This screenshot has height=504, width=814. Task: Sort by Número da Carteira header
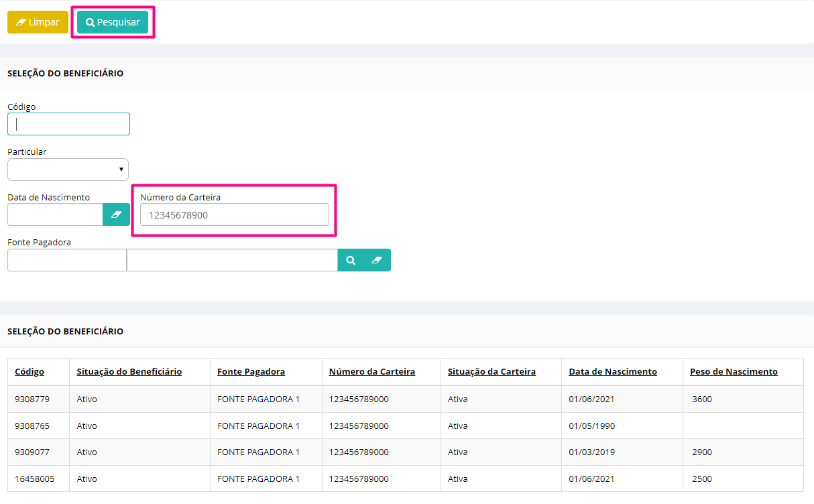pos(372,371)
